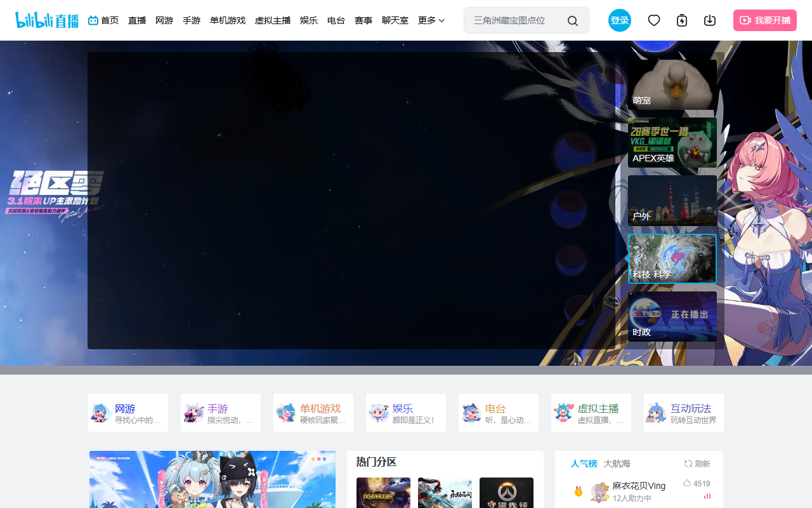
Task: Open the summer anime carousel banner
Action: pos(213,479)
